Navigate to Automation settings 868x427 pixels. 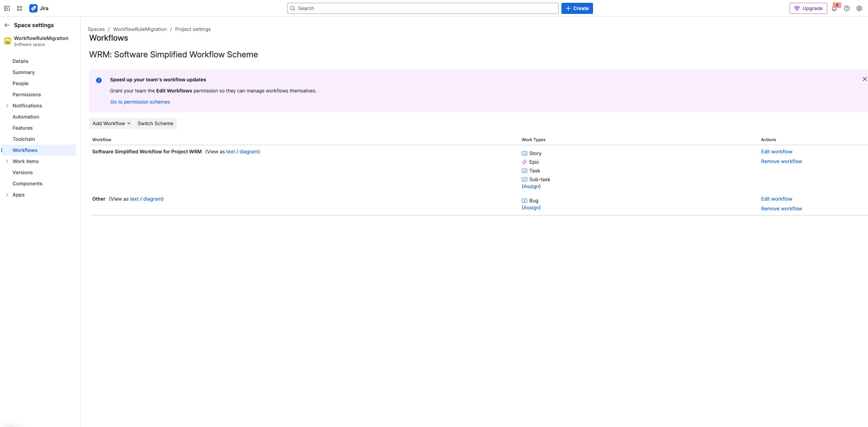26,116
